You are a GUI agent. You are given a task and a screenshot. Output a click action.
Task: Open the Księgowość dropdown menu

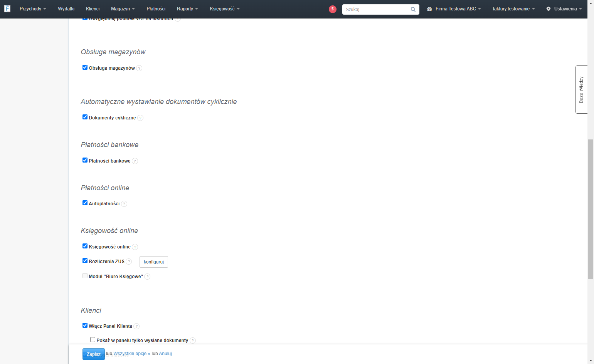click(225, 9)
